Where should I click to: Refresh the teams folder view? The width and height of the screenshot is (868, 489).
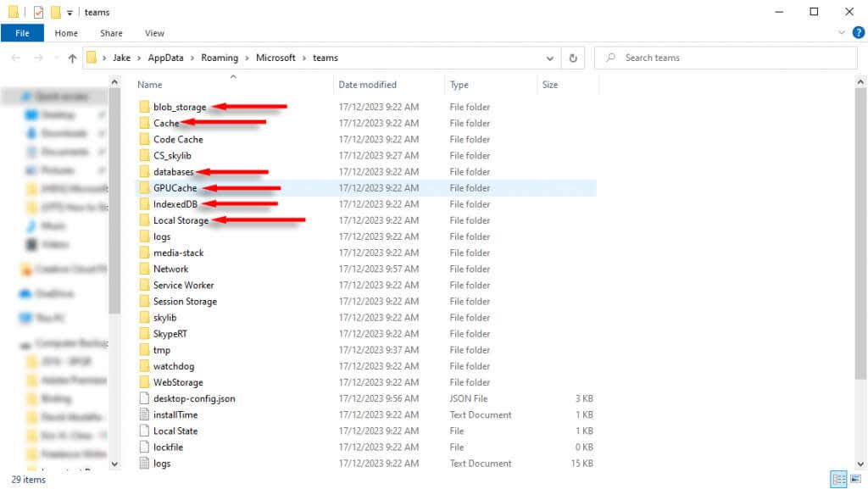(573, 58)
